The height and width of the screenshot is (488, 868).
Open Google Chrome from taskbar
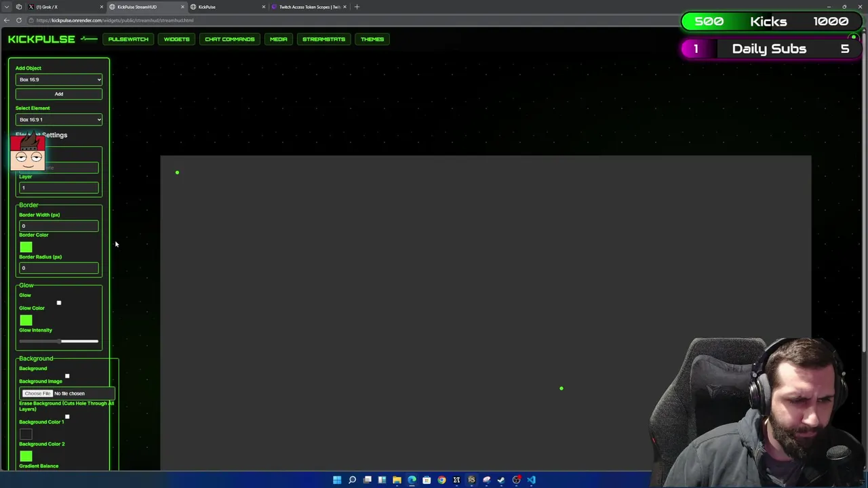(x=441, y=480)
